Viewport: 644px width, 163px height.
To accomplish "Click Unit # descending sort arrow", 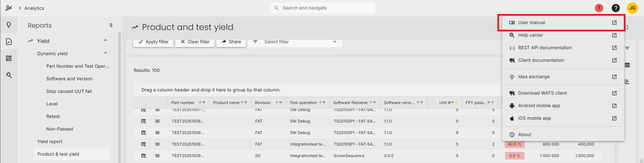I will (x=456, y=103).
